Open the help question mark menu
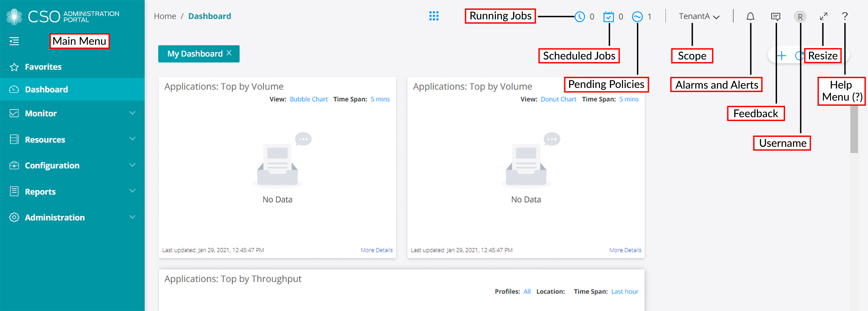Viewport: 868px width, 311px height. [x=845, y=16]
